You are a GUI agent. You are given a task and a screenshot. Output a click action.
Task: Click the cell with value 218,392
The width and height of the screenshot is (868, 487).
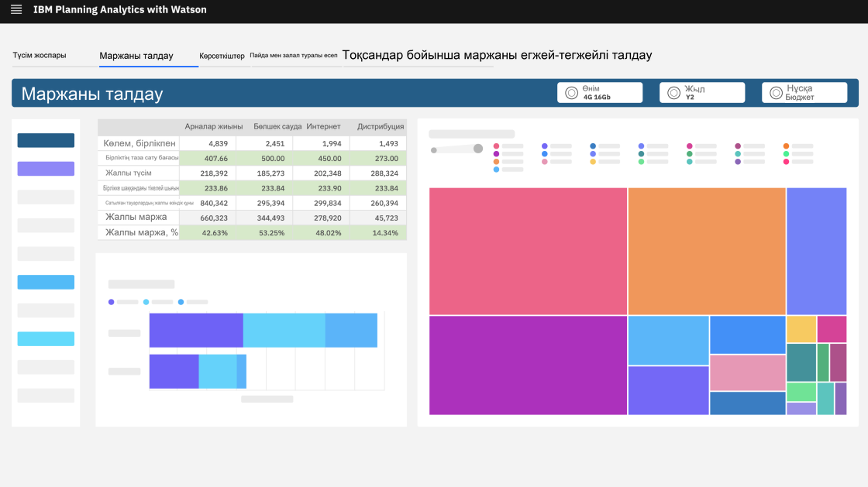208,173
